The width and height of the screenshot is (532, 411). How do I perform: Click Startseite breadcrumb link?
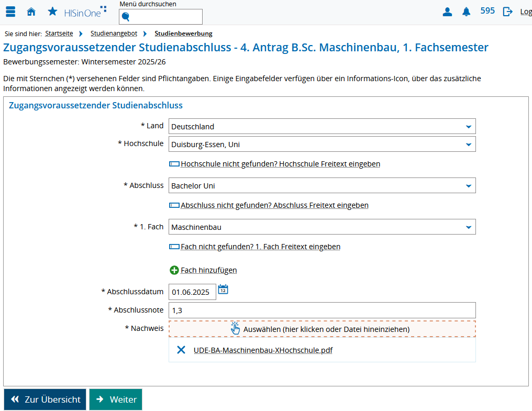59,34
